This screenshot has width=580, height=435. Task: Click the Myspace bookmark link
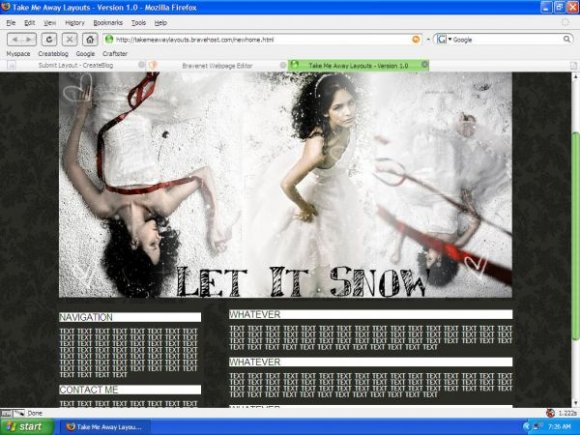[18, 54]
